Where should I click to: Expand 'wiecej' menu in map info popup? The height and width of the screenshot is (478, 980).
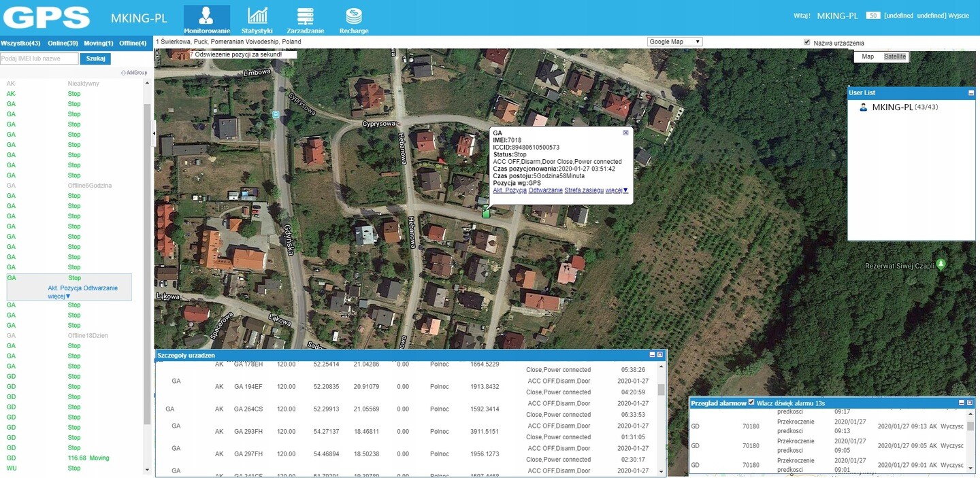617,190
